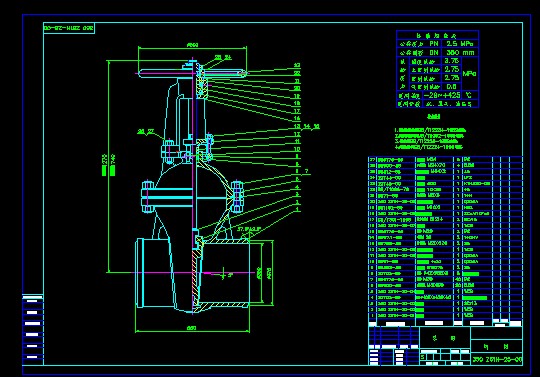Select the -28~+425 temperature range value
The width and height of the screenshot is (540, 377).
442,95
